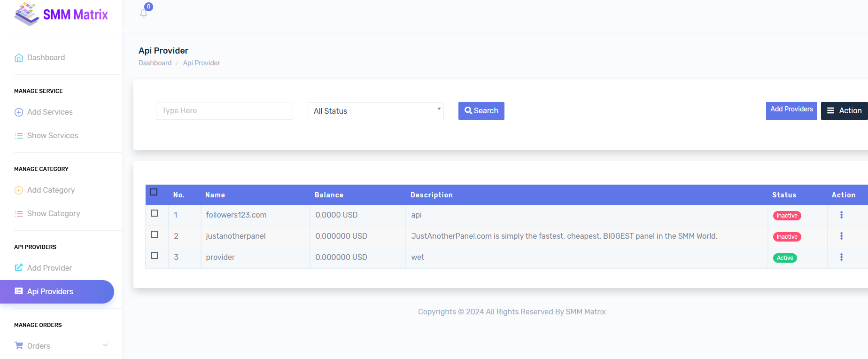Open action menu for justanotherpanel row
This screenshot has width=868, height=359.
pos(841,236)
